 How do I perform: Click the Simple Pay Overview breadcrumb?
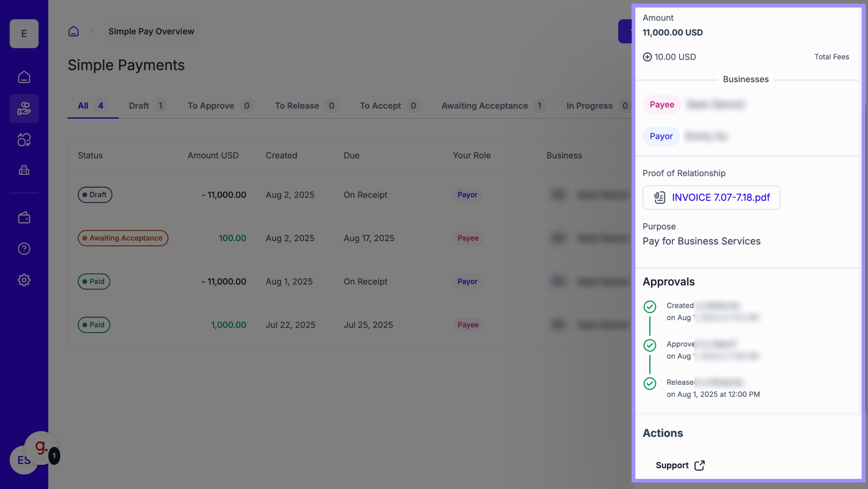[x=151, y=32]
